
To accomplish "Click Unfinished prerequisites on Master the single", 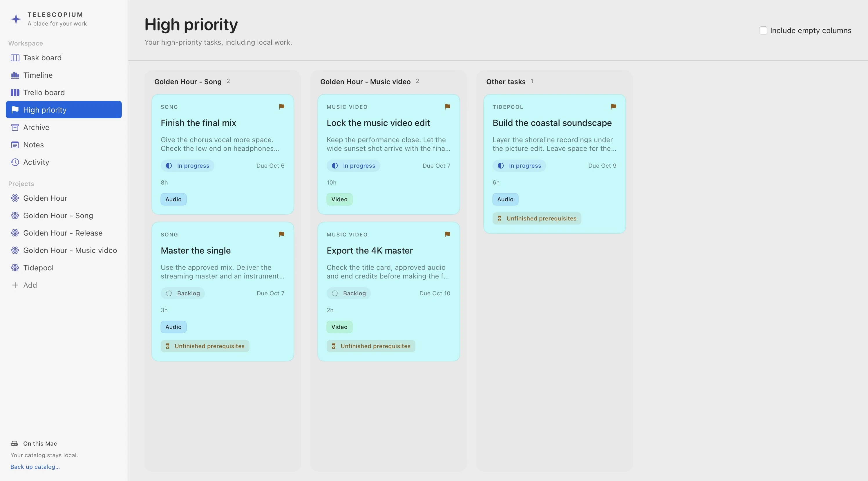I will point(205,346).
